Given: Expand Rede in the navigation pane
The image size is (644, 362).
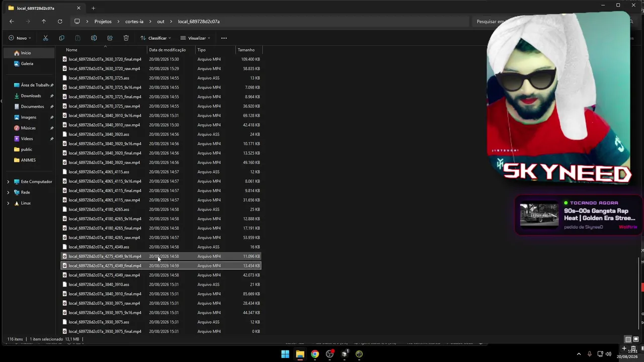Looking at the screenshot, I should [8, 193].
